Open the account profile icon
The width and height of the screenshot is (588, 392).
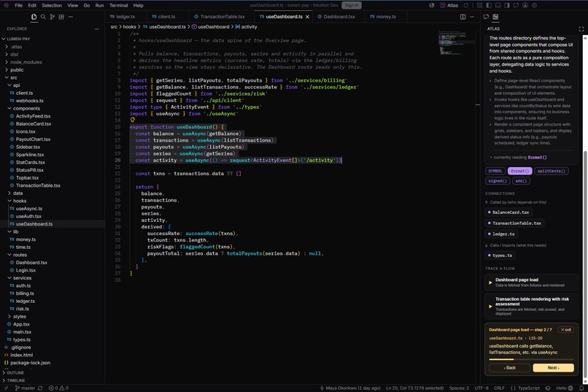tap(525, 5)
